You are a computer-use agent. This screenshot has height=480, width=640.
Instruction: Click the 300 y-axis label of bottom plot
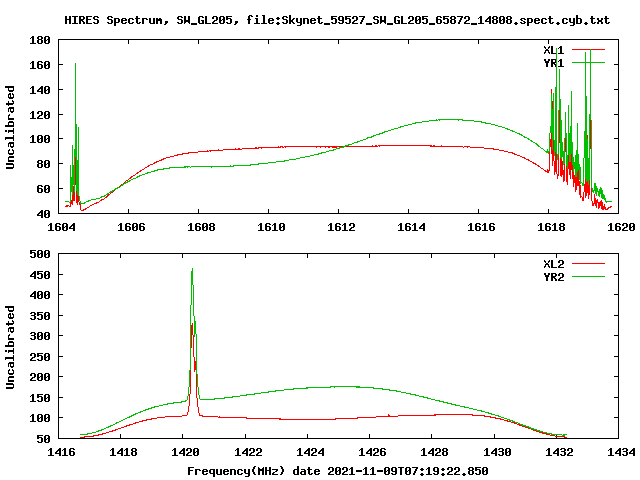[40, 336]
